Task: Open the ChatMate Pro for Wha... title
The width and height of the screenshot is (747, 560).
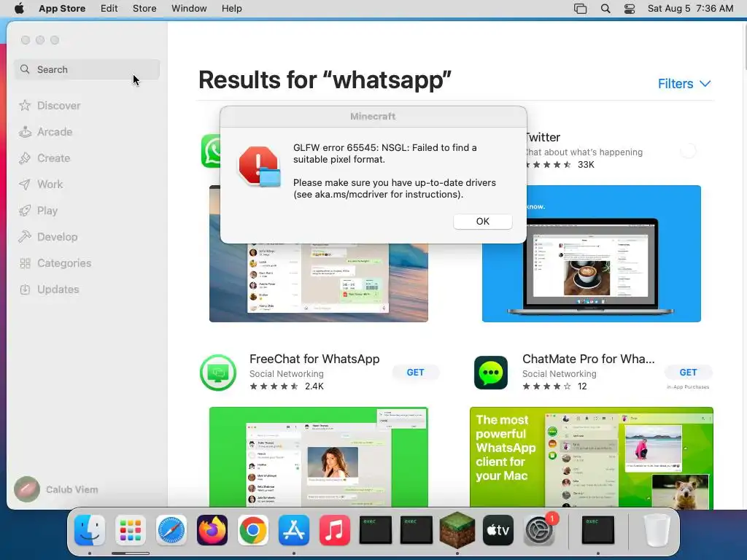Action: click(589, 359)
